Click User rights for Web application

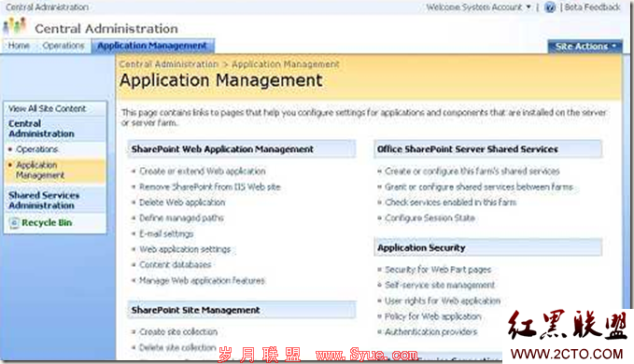click(443, 301)
